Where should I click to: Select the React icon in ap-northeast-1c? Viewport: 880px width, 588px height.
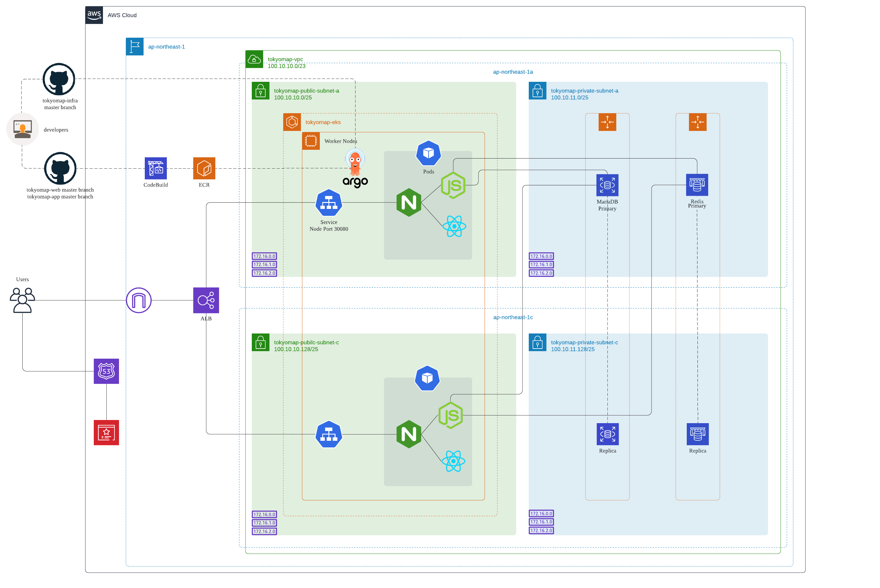(x=454, y=461)
